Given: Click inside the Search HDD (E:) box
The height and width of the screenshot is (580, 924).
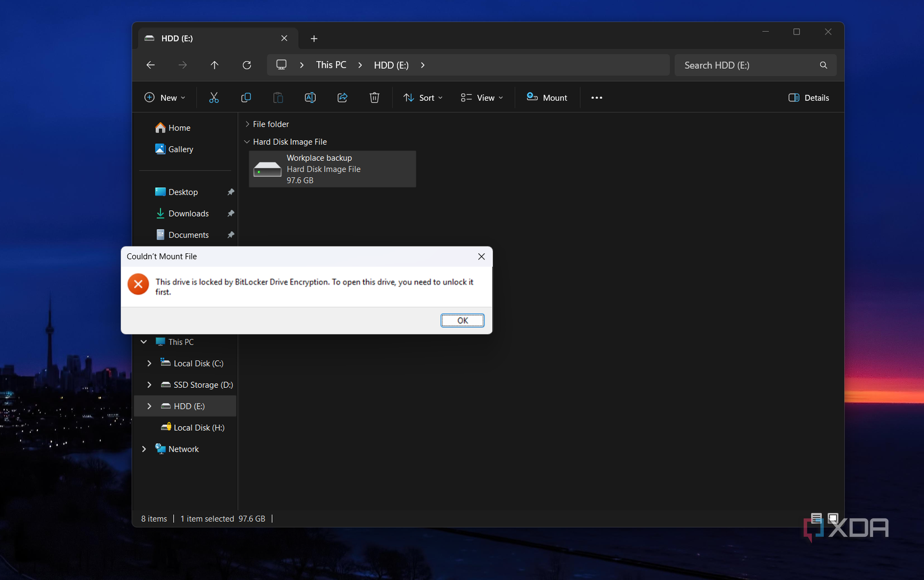Looking at the screenshot, I should 745,64.
